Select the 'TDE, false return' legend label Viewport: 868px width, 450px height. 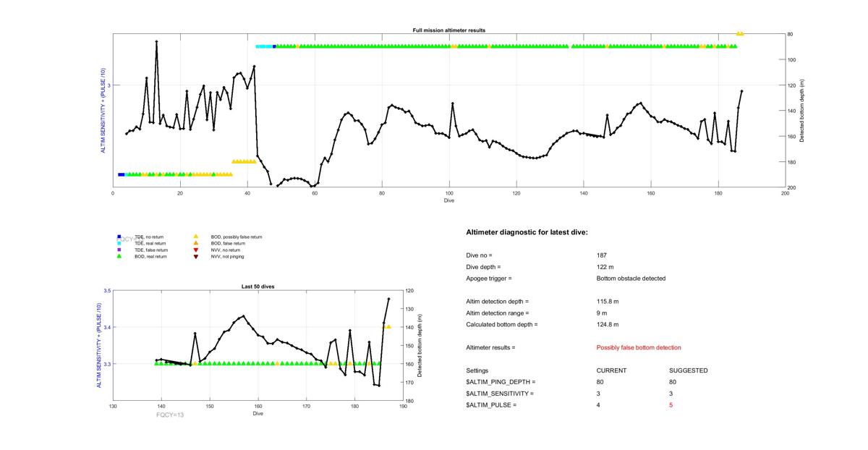pyautogui.click(x=152, y=250)
